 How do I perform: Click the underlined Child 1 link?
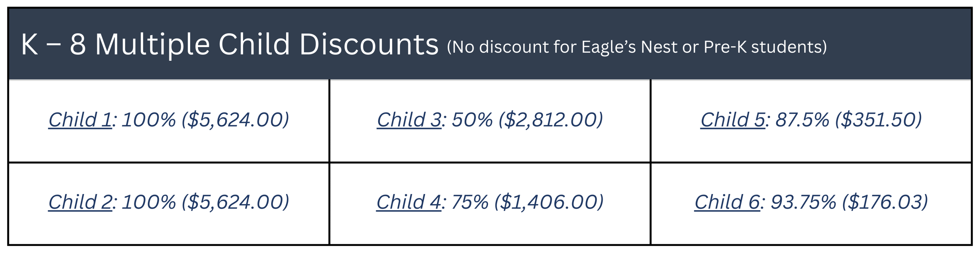tap(80, 120)
